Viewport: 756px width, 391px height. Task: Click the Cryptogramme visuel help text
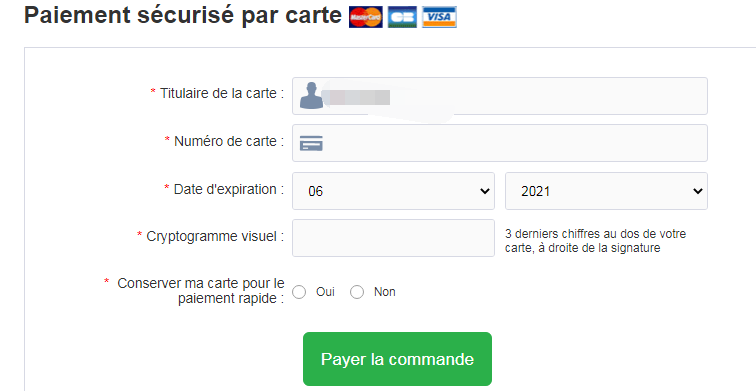[595, 241]
